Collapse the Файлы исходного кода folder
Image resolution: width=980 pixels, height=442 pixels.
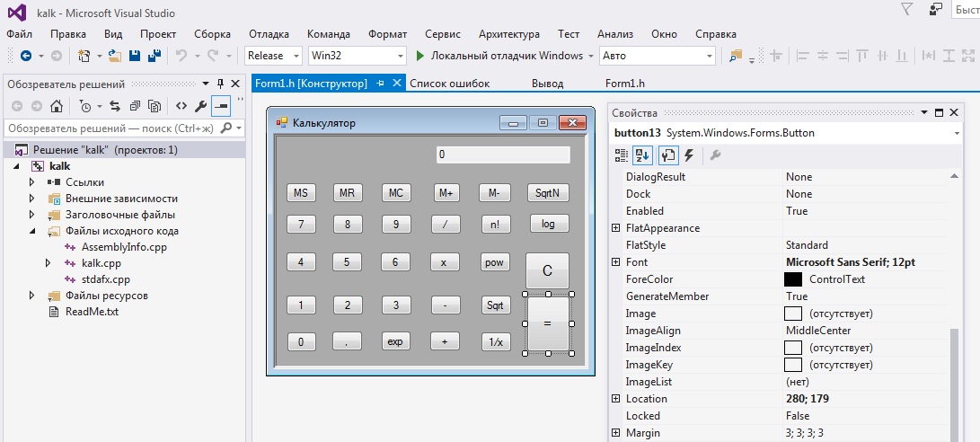[31, 231]
